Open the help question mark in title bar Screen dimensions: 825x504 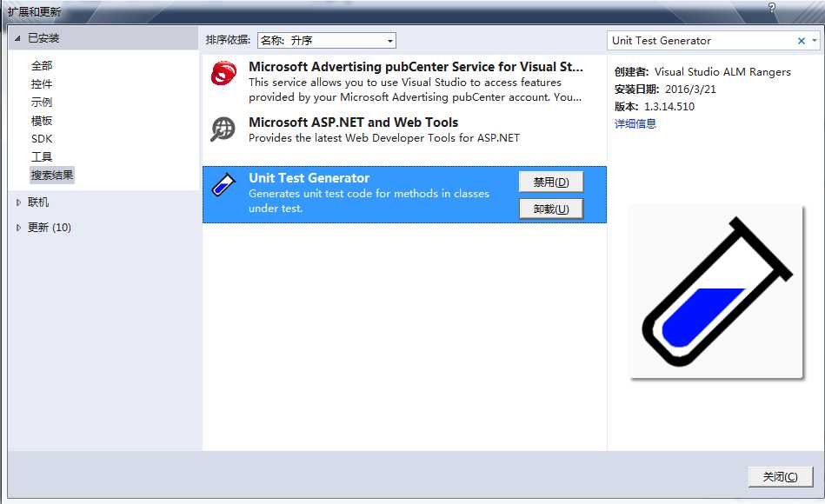771,7
